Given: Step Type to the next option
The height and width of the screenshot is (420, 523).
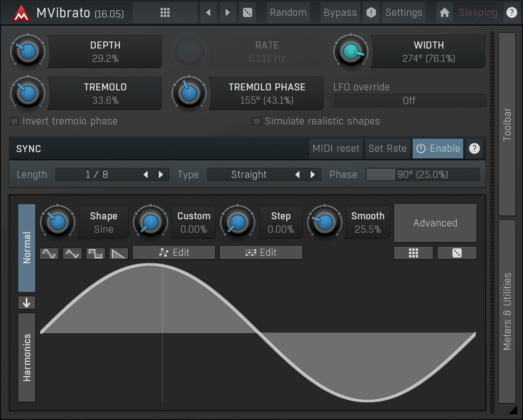Looking at the screenshot, I should [313, 175].
